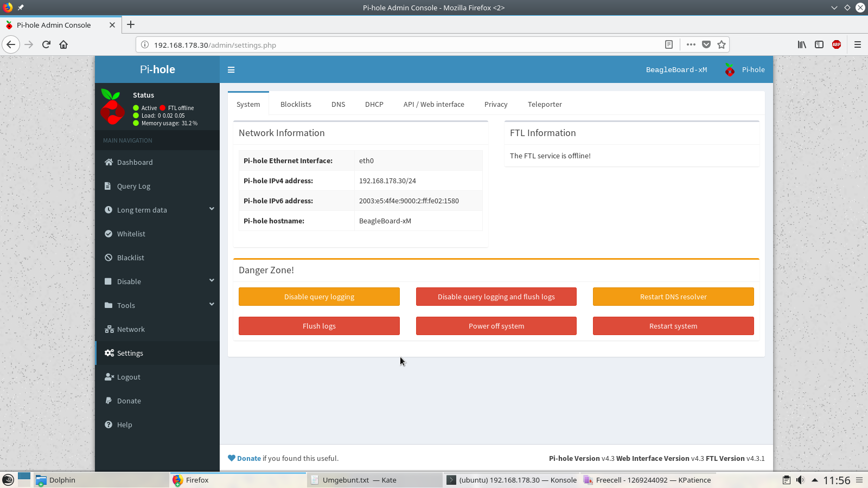
Task: Open clipboard icon in system tray
Action: click(x=786, y=480)
